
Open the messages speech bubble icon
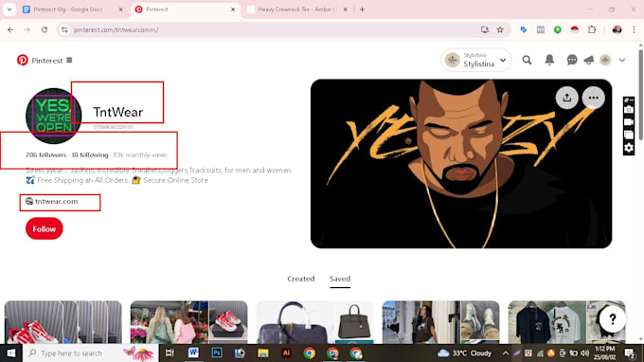click(572, 60)
